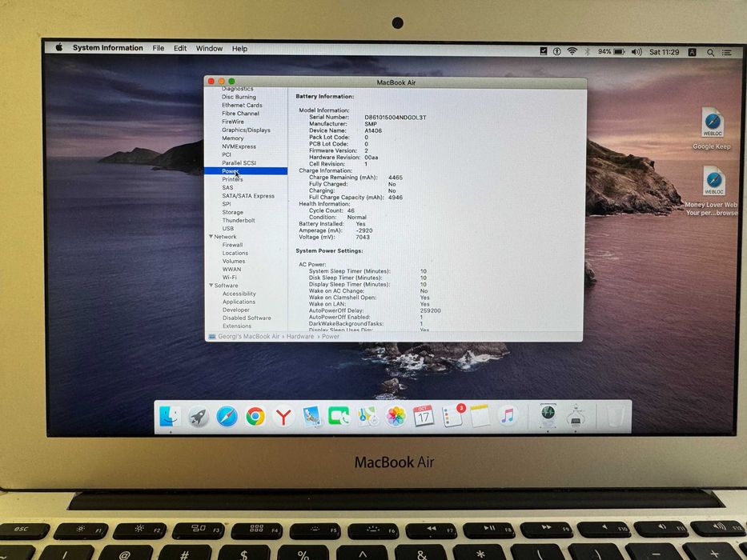747x560 pixels.
Task: Click System Information icon in the Dock
Action: pyautogui.click(x=576, y=416)
